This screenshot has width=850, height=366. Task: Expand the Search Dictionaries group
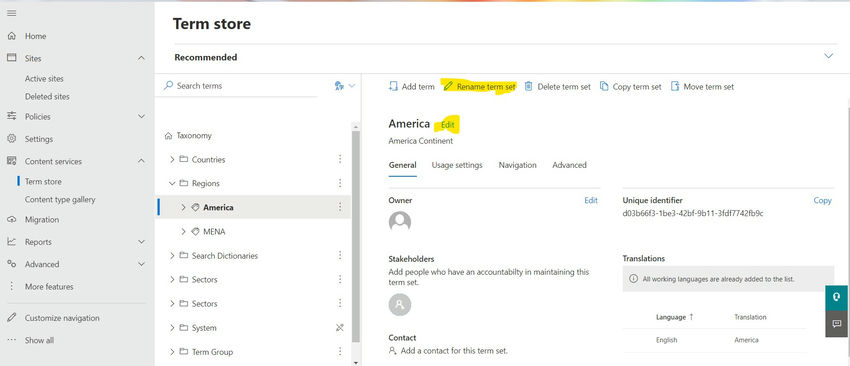pos(172,255)
